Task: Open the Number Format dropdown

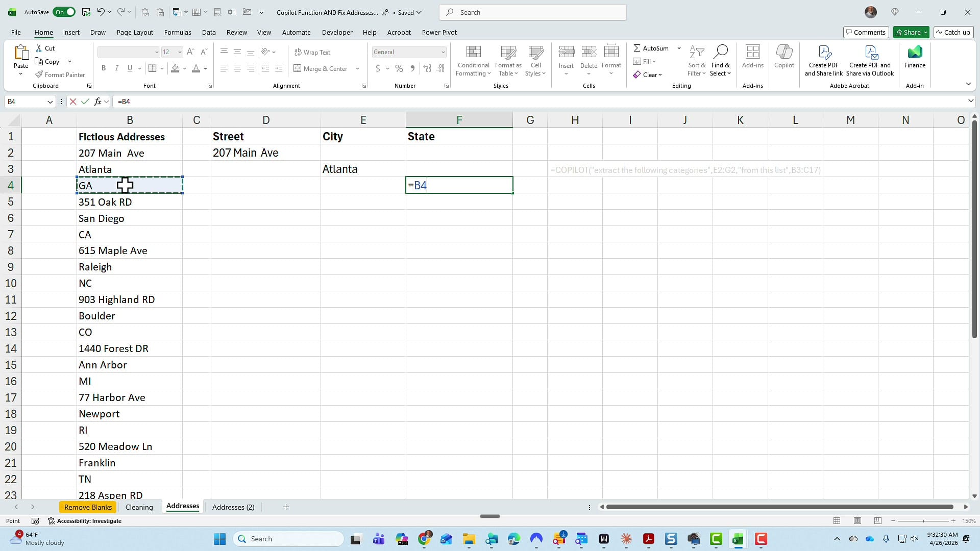Action: pyautogui.click(x=442, y=52)
